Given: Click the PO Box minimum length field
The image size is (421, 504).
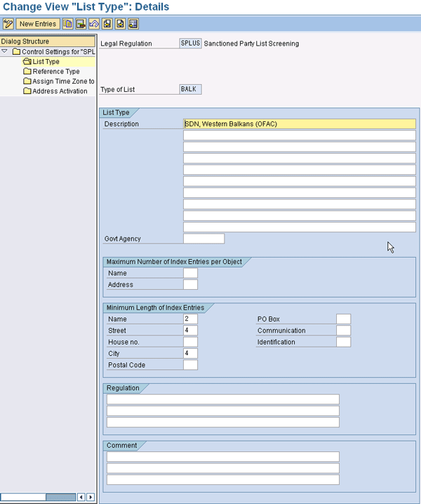Looking at the screenshot, I should pos(342,319).
